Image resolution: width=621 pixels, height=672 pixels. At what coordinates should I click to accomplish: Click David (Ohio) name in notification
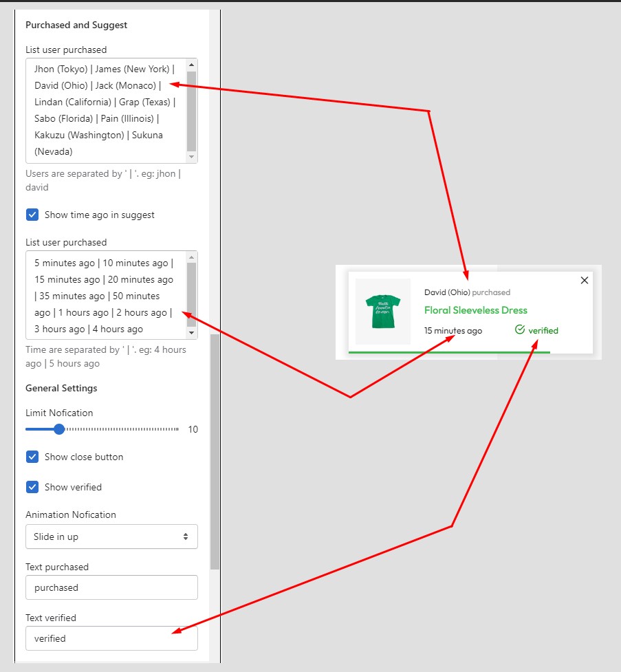pos(447,292)
